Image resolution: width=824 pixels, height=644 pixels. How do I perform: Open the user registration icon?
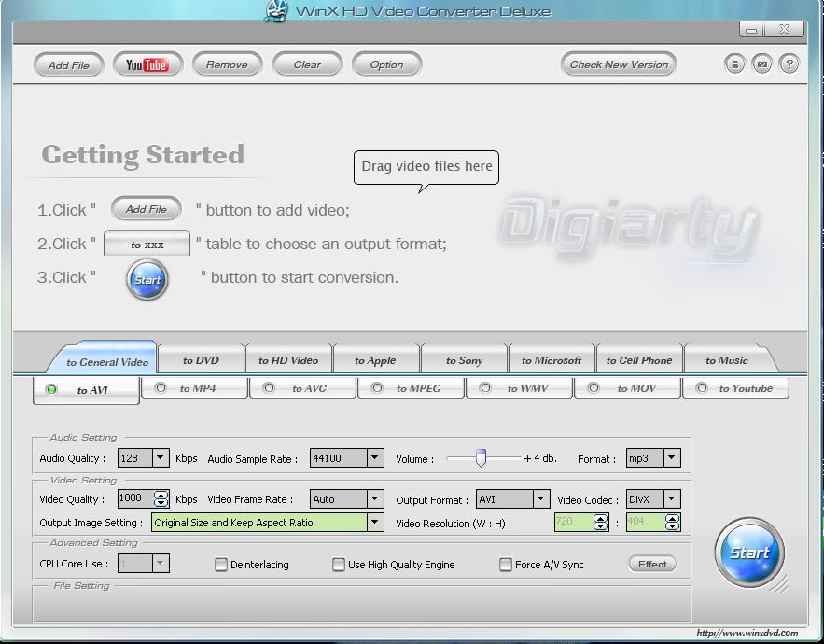pyautogui.click(x=734, y=64)
